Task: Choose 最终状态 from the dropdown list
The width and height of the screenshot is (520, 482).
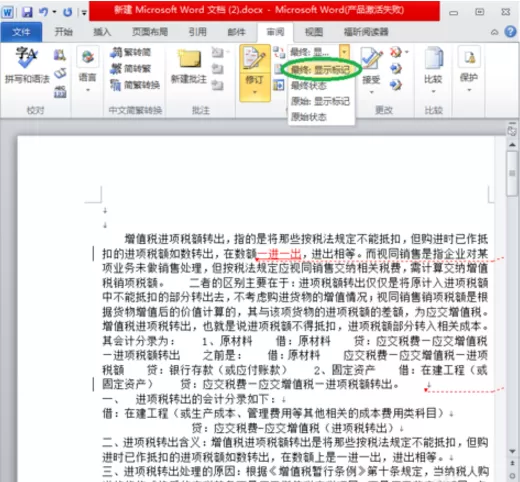Action: (x=309, y=86)
